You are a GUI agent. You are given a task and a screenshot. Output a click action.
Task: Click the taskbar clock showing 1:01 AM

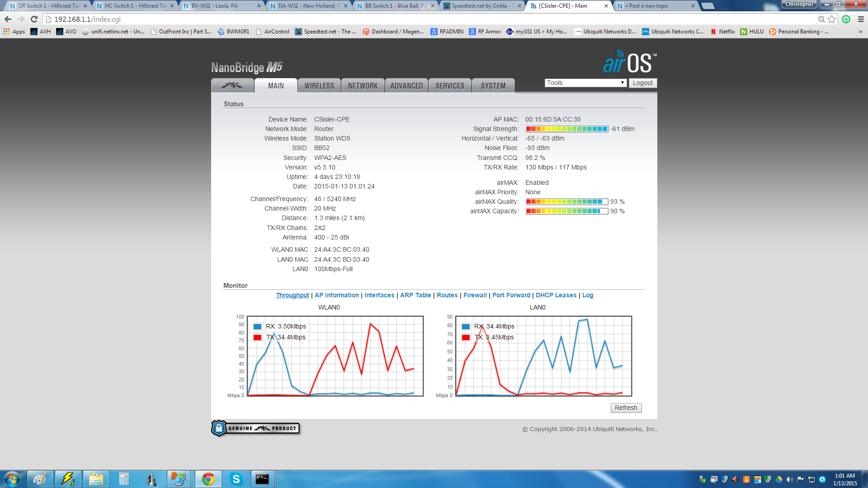coord(844,479)
